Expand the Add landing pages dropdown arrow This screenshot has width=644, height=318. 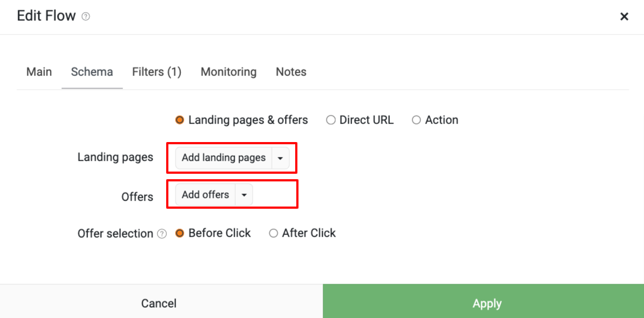point(280,158)
